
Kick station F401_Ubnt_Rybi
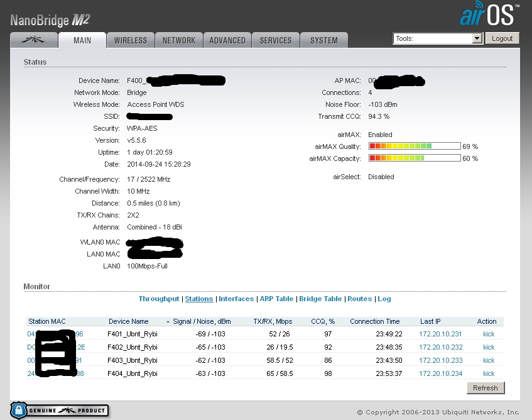tap(489, 334)
